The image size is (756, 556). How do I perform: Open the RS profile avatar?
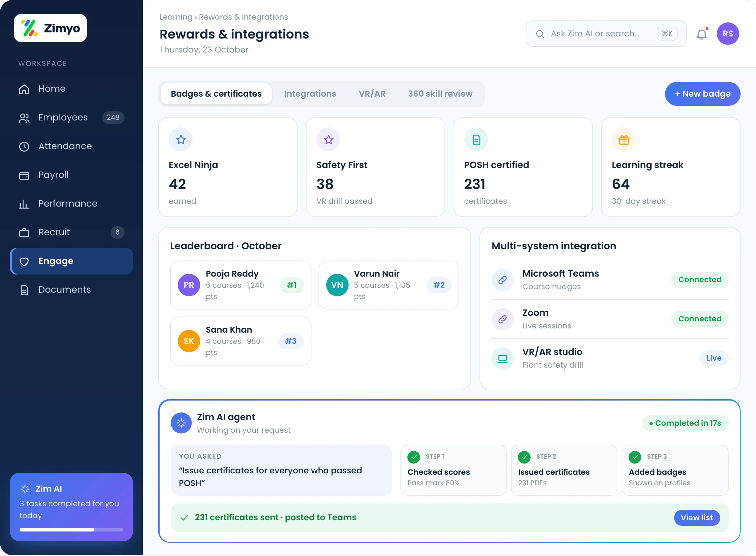pos(728,34)
